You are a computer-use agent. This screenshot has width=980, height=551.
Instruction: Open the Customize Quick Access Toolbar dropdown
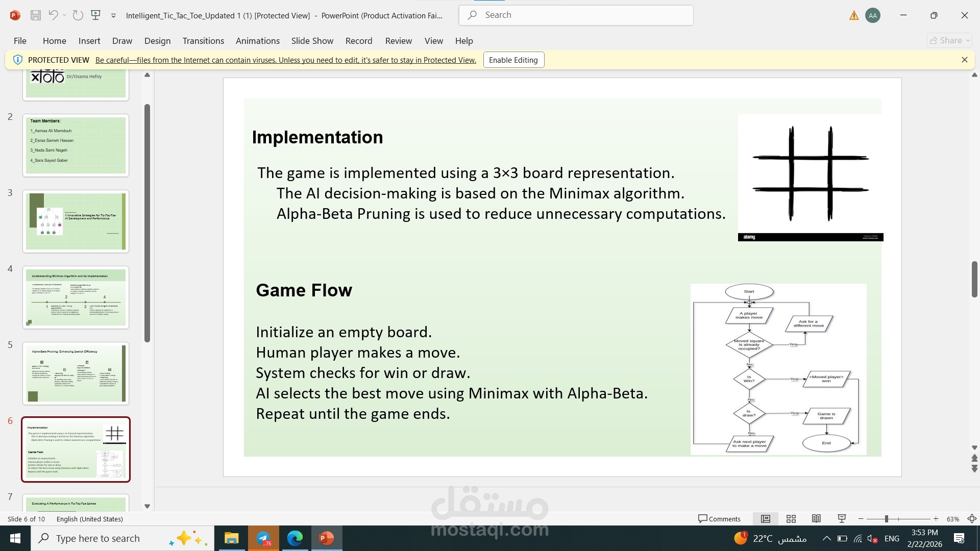coord(113,15)
